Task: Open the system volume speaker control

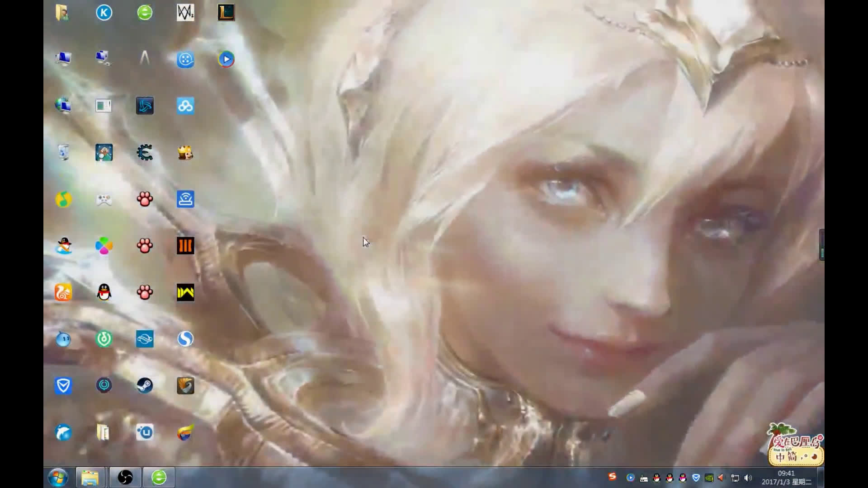Action: pos(748,478)
